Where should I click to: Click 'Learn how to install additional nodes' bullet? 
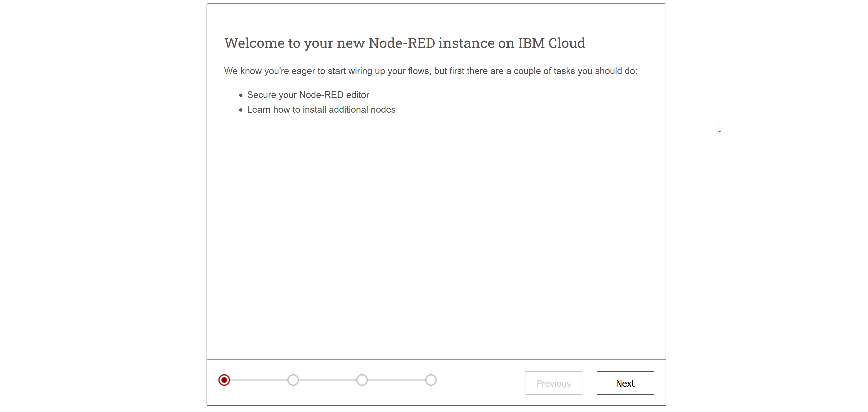(321, 110)
